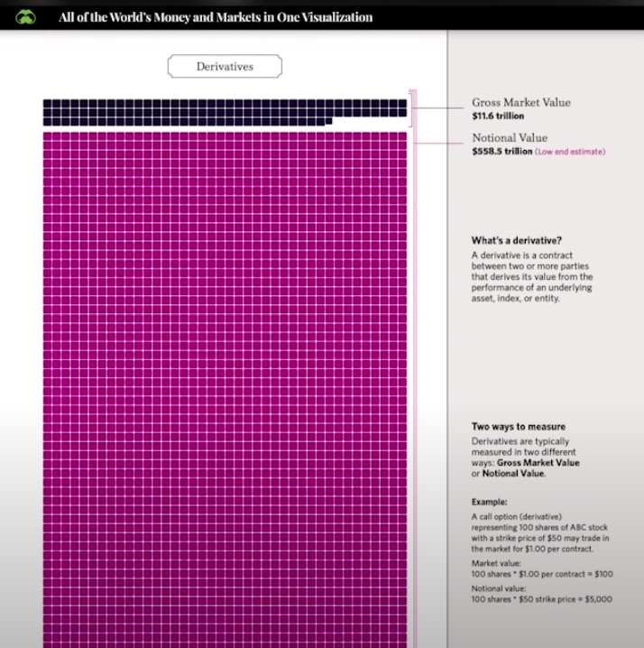
Task: Click '100 shares * $50 strike price = $5,000'
Action: click(x=541, y=599)
